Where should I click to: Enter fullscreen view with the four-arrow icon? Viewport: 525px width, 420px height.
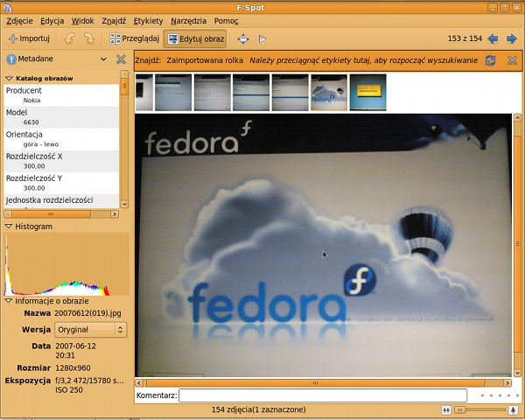[x=243, y=38]
